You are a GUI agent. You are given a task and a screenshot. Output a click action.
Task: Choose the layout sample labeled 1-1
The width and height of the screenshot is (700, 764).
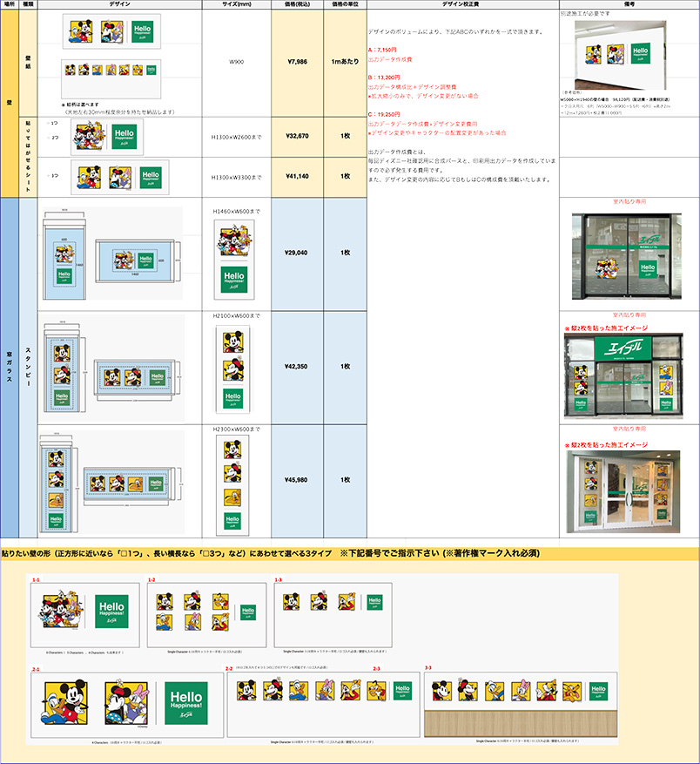[x=85, y=615]
